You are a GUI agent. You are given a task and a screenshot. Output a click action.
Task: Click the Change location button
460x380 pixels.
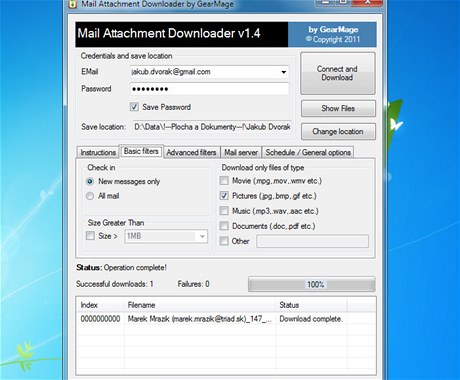pyautogui.click(x=338, y=131)
